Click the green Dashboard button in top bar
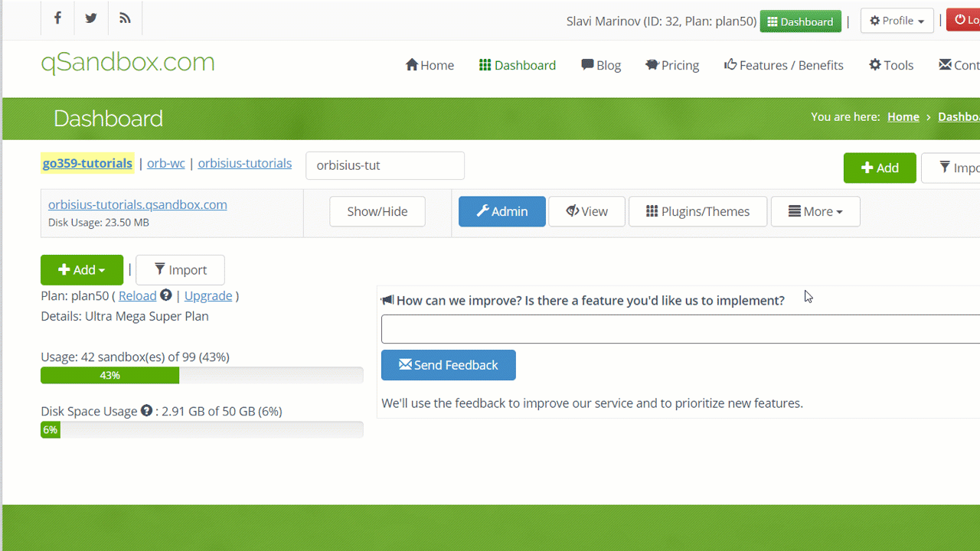Image resolution: width=980 pixels, height=551 pixels. point(800,21)
